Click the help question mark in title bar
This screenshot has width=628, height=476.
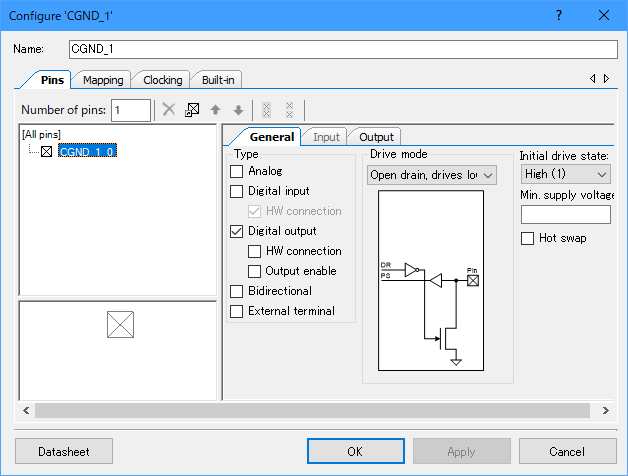[x=558, y=15]
